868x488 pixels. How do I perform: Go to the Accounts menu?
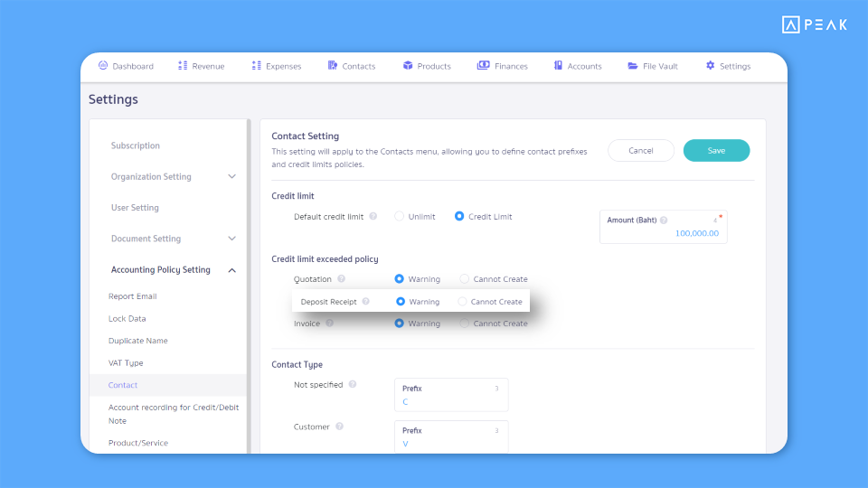click(578, 66)
